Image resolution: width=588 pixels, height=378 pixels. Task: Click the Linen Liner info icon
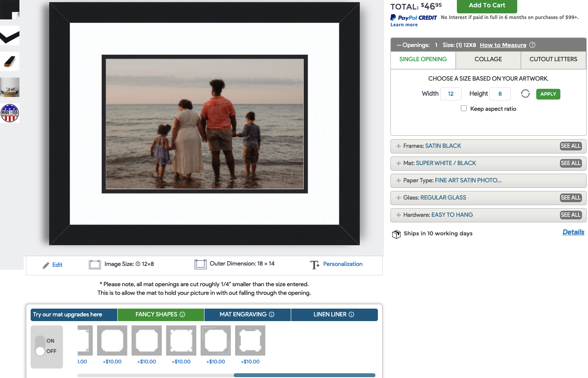(x=351, y=315)
